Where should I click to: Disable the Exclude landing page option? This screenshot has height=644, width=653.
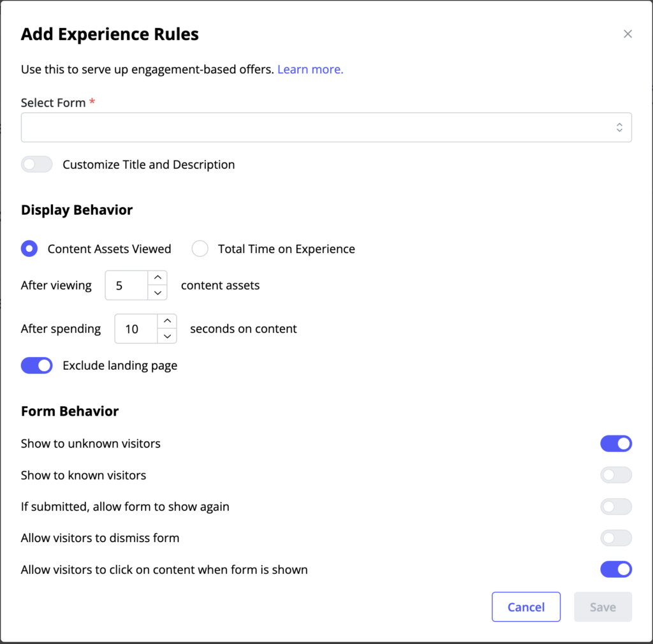[36, 365]
